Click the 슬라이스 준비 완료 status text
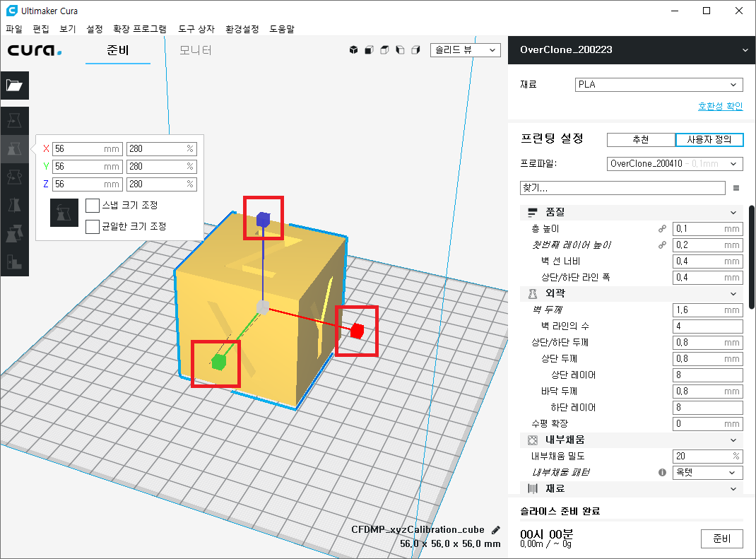 coord(560,511)
